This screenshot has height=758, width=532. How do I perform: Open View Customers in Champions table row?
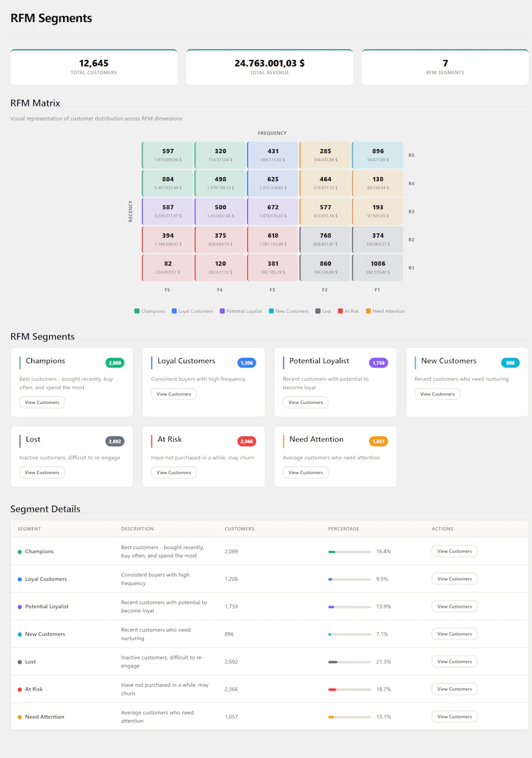[454, 551]
